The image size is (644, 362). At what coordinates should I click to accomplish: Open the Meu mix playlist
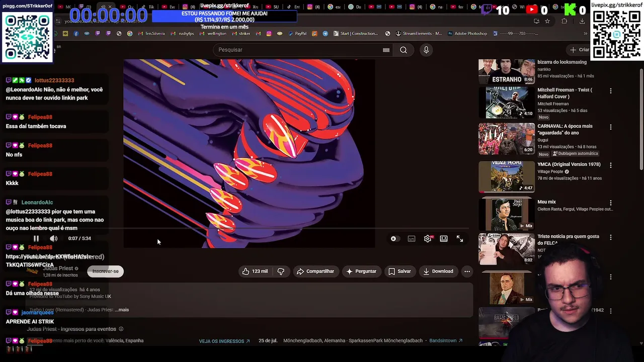click(546, 202)
